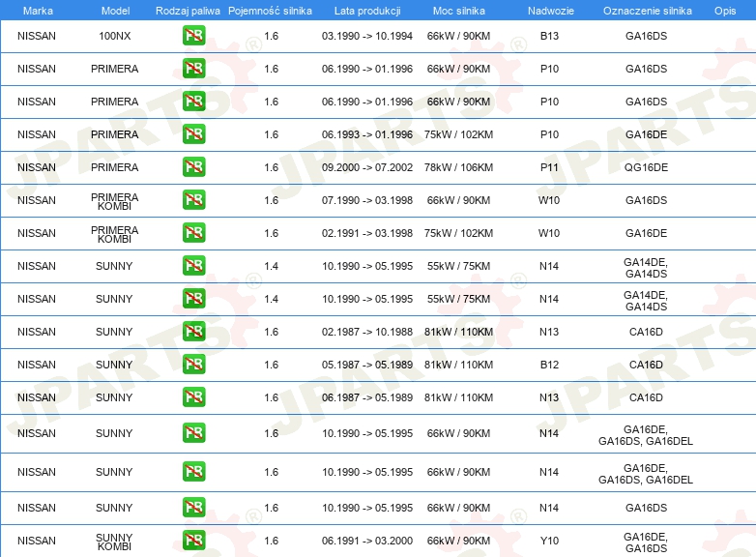Select the date range 02.1991 -> 03.1998
The width and height of the screenshot is (756, 557).
click(x=367, y=233)
